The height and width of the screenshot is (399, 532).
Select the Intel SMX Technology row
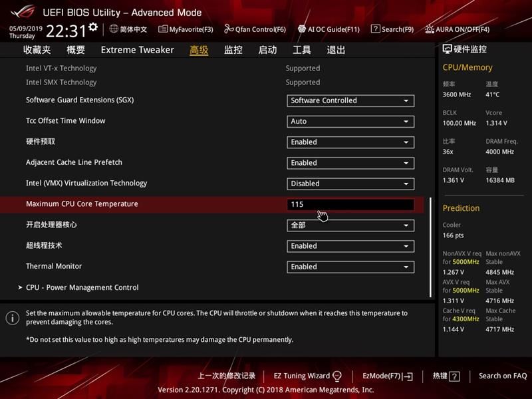coord(211,82)
